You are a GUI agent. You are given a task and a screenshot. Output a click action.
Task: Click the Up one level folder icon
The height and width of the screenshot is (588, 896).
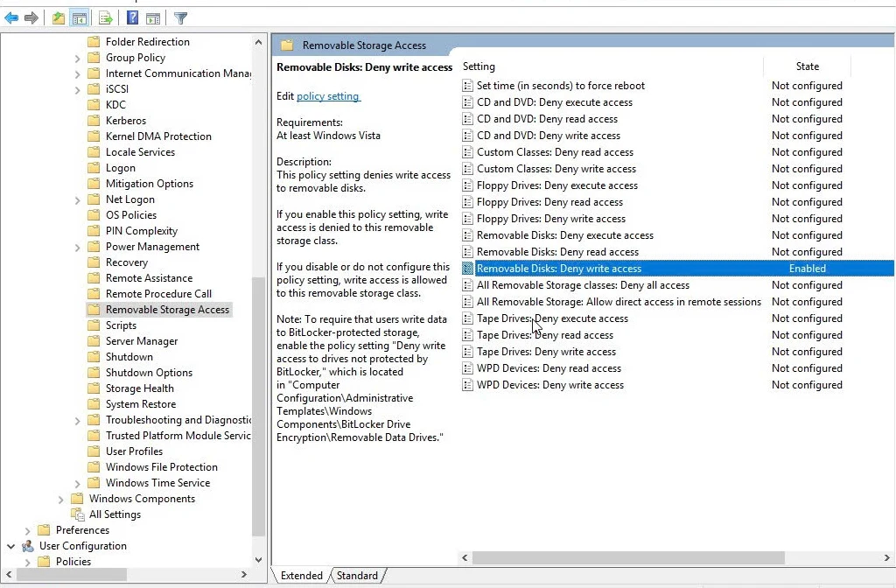click(59, 18)
